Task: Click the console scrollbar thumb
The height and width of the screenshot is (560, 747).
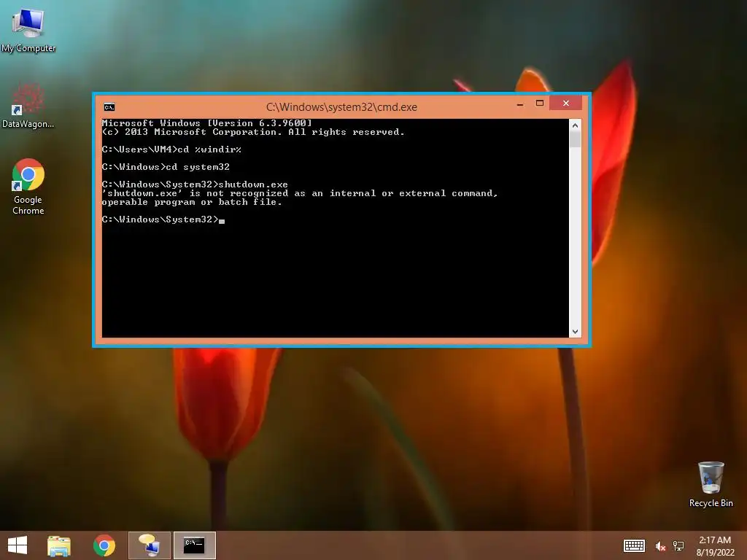Action: 575,139
